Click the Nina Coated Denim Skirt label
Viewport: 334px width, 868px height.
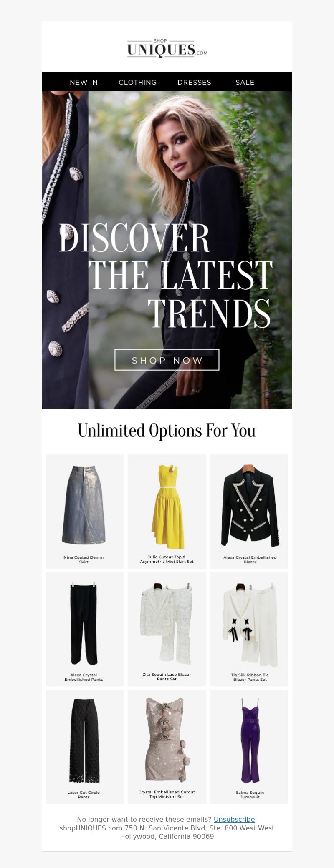pyautogui.click(x=83, y=559)
